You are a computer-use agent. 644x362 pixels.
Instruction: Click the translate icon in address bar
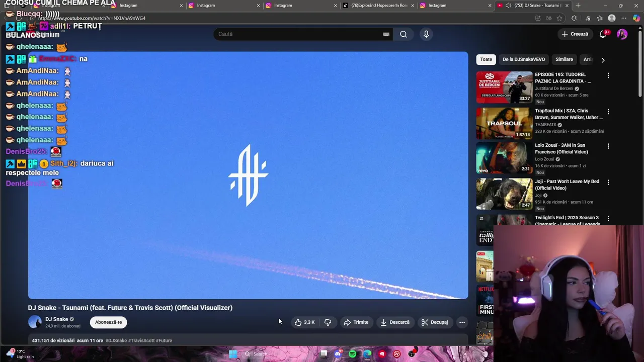(x=549, y=18)
